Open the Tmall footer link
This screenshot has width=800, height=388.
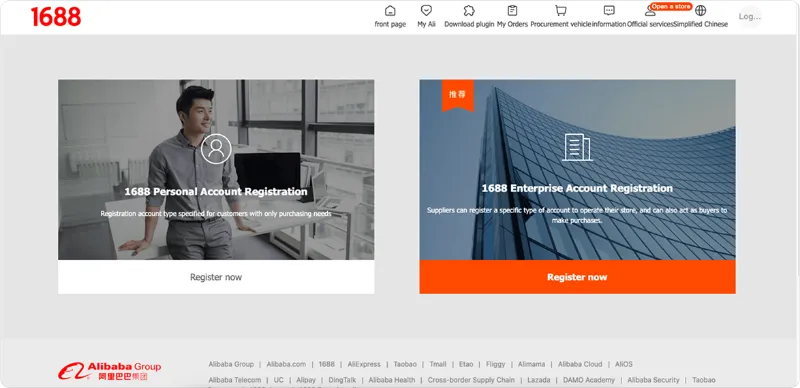[438, 364]
